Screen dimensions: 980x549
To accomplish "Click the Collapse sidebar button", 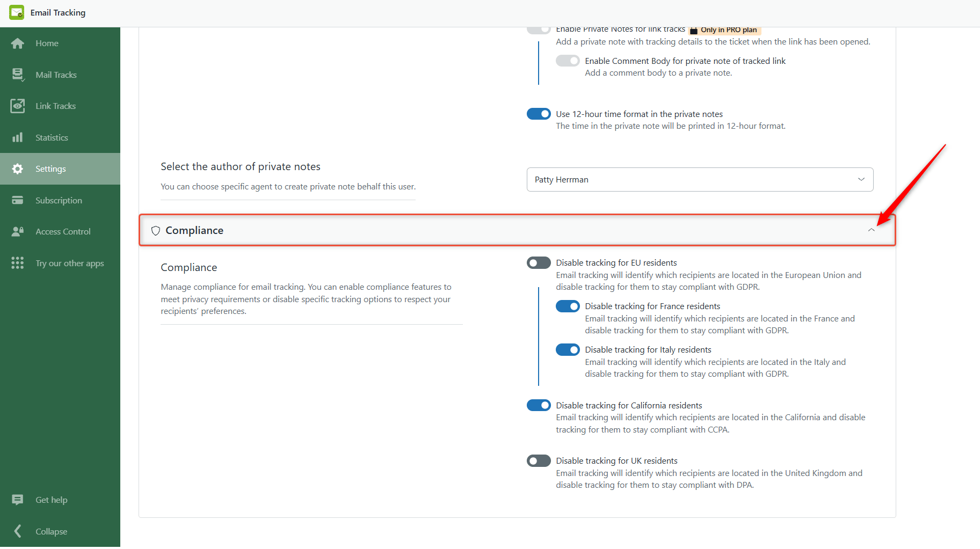I will (60, 531).
